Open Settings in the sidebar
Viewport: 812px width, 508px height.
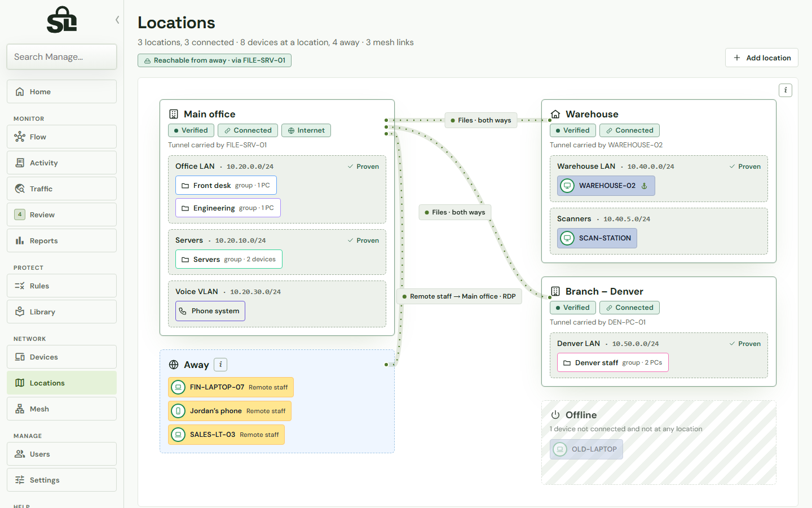62,480
